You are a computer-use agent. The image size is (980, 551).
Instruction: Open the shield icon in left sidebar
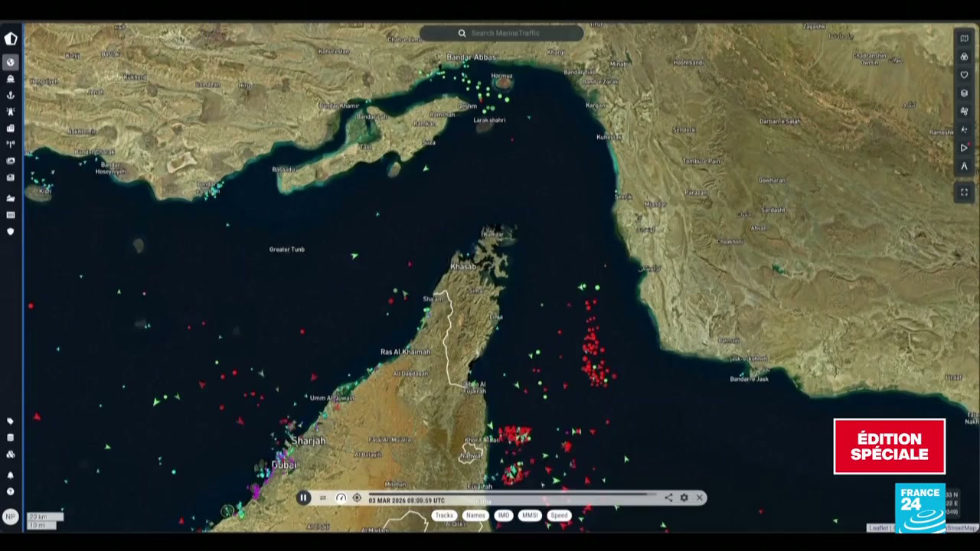(x=11, y=231)
